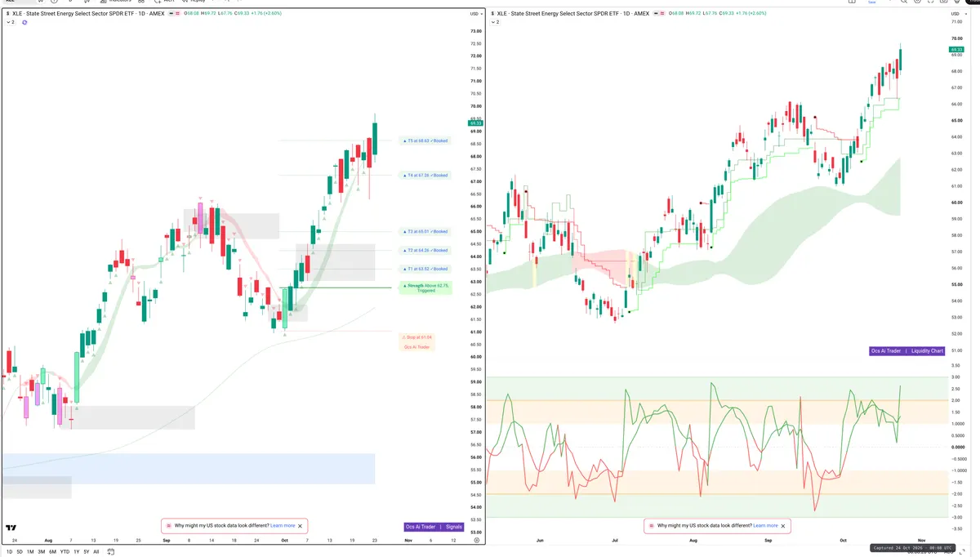The image size is (980, 557).
Task: Open USD currency dropdown on left chart
Action: [x=475, y=14]
